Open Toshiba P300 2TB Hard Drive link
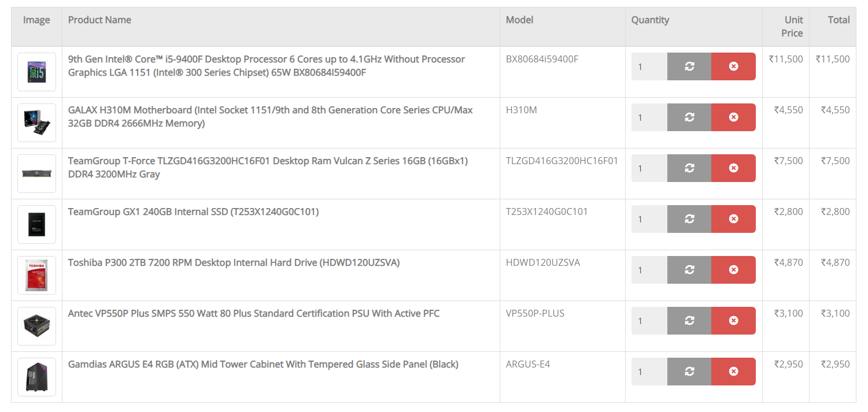The width and height of the screenshot is (868, 412). tap(234, 263)
